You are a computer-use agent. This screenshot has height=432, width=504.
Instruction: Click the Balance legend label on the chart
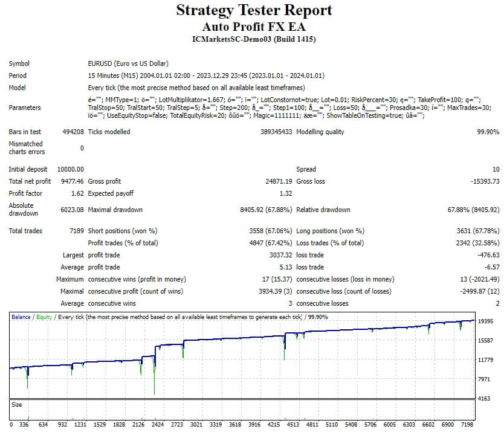tap(19, 315)
